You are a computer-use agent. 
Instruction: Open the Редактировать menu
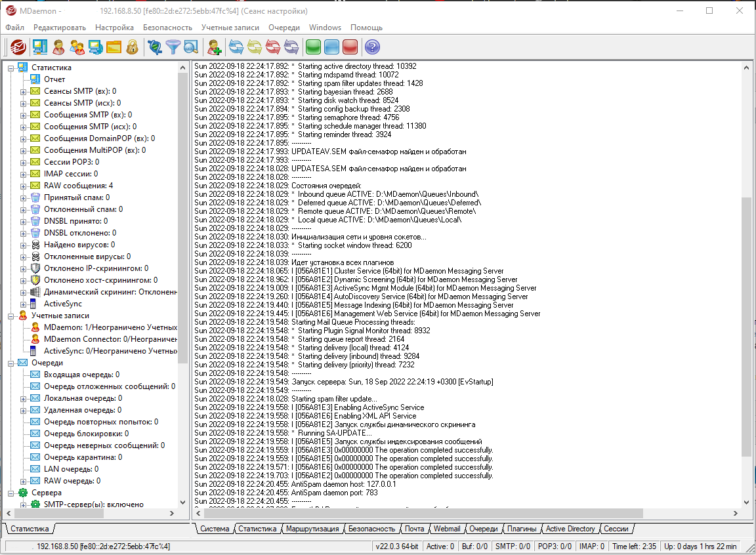(60, 28)
